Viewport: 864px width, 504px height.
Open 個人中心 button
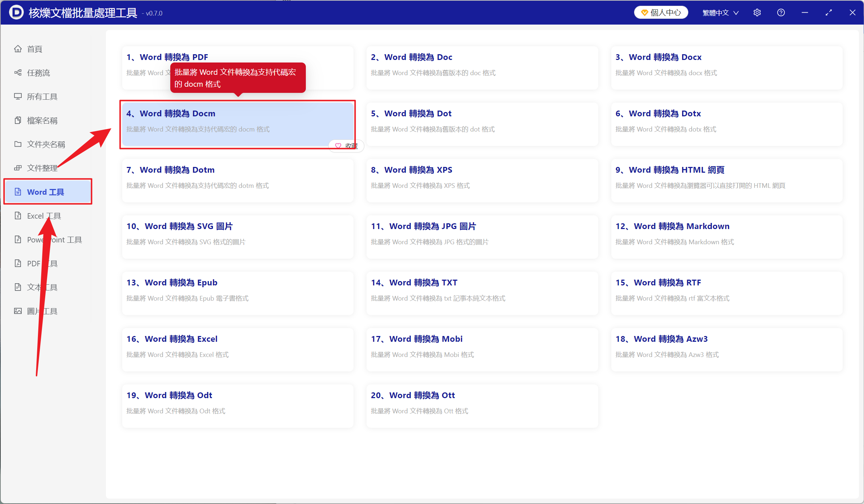(x=661, y=13)
